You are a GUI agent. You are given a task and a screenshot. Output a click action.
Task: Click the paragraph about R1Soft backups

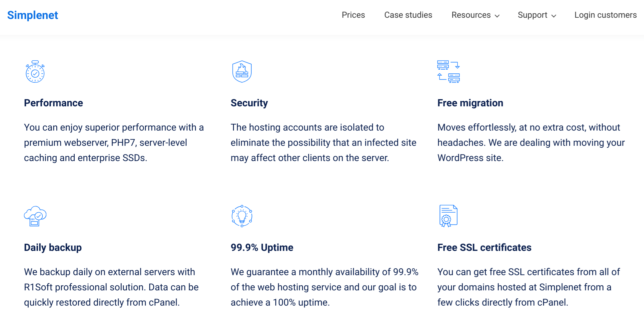click(x=111, y=287)
